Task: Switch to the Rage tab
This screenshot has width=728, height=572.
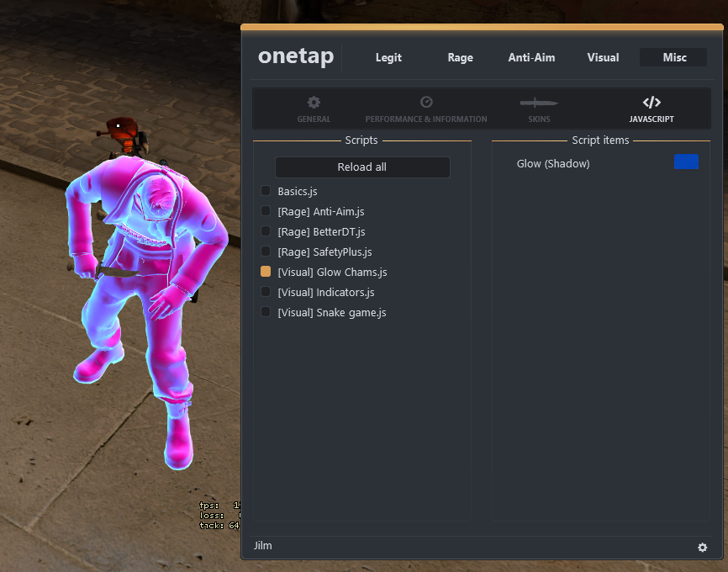Action: 460,57
